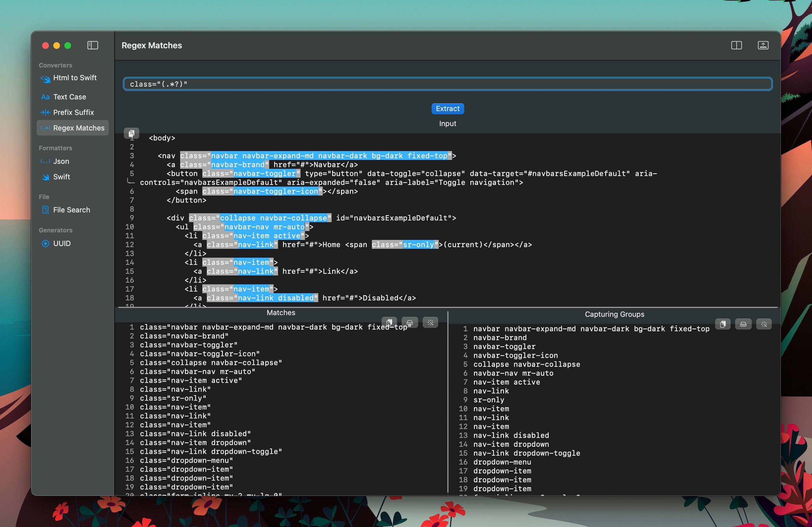Image resolution: width=812 pixels, height=527 pixels.
Task: Minimize the window with the yellow button
Action: point(57,45)
